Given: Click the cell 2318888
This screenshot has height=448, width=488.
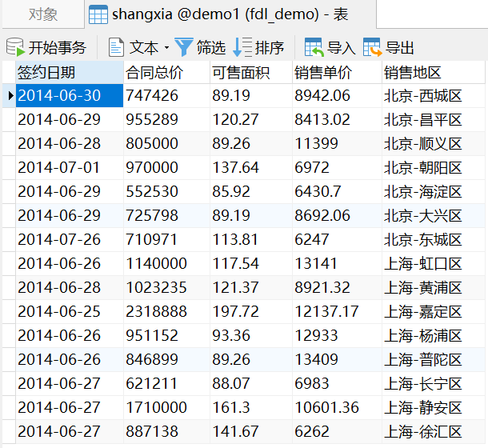Looking at the screenshot, I should (167, 311).
